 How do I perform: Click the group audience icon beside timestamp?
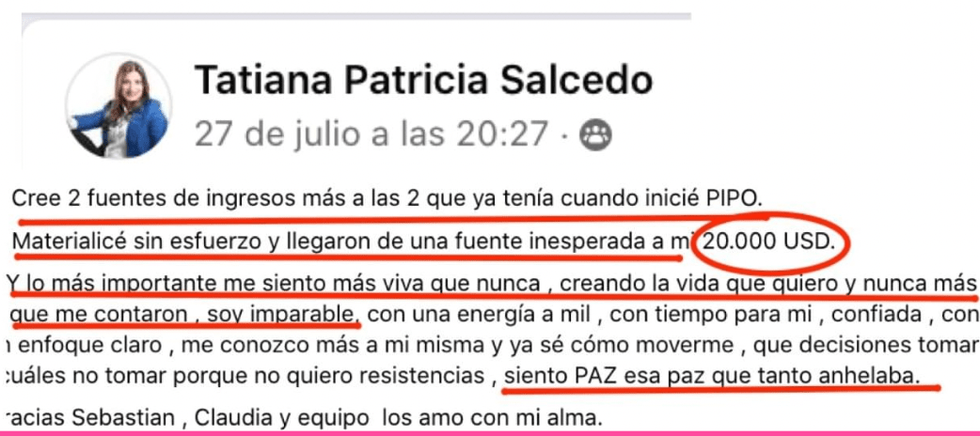(x=595, y=135)
